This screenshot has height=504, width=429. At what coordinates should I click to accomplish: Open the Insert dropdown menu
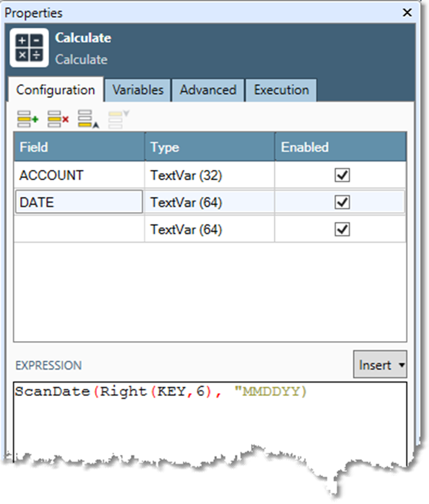click(381, 364)
